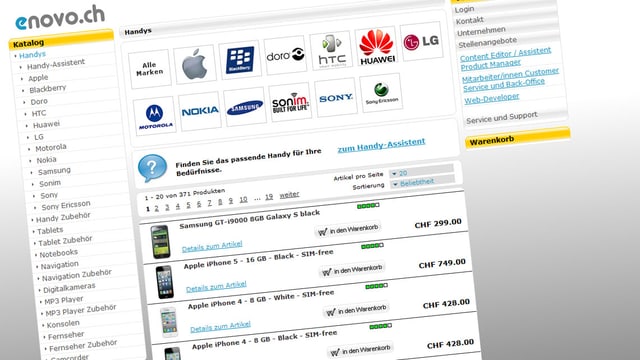Open Tablets in the catalog sidebar
This screenshot has height=360, width=640.
[x=50, y=231]
